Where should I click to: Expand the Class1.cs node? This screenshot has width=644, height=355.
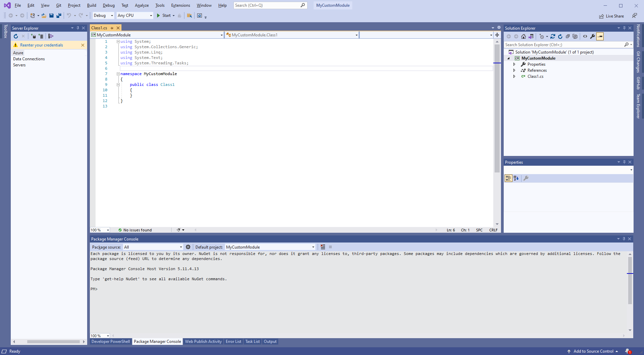tap(514, 76)
